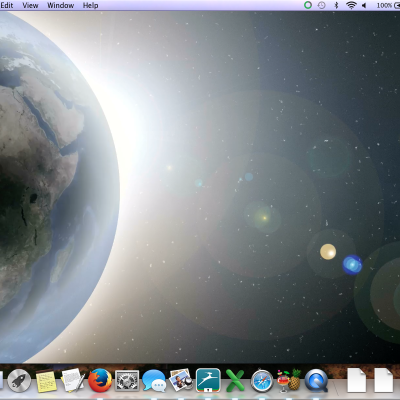This screenshot has height=400, width=400.
Task: Open the gear System Preferences icon
Action: 127,381
